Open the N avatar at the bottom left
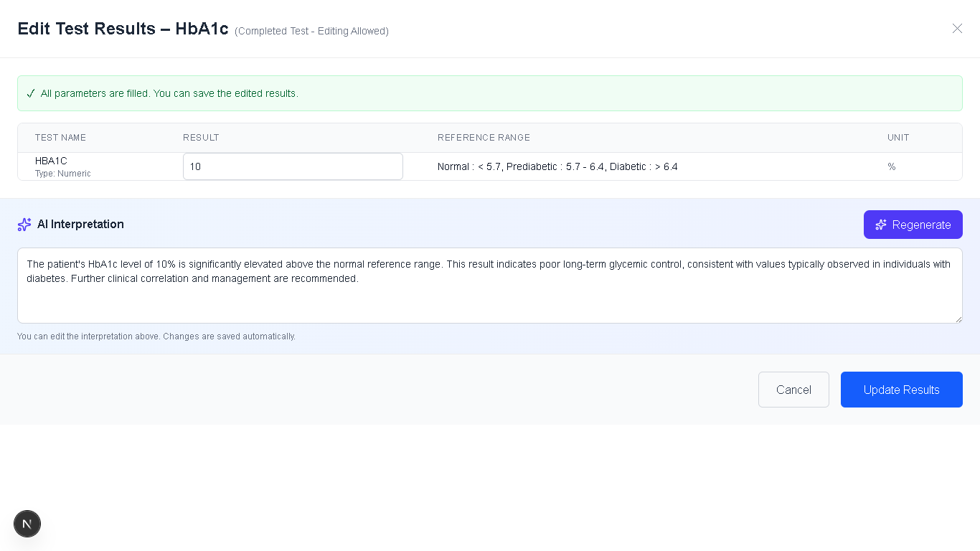Screen dimensions: 980x551 [x=27, y=524]
